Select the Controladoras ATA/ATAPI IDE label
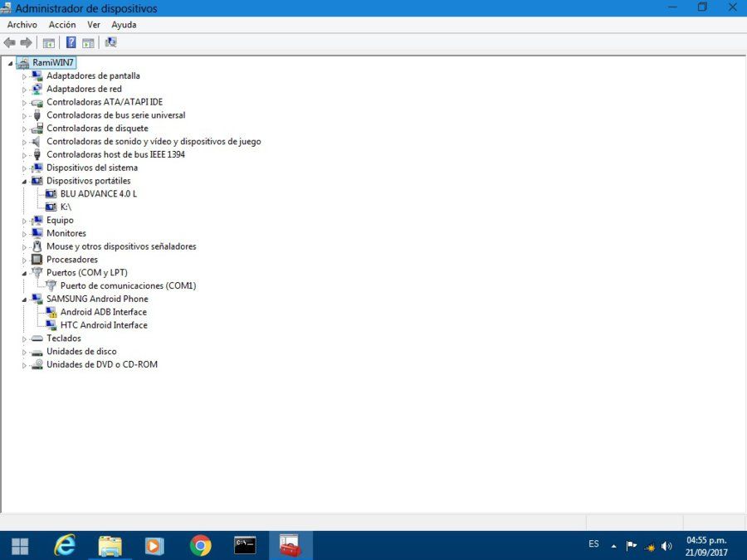 tap(105, 102)
